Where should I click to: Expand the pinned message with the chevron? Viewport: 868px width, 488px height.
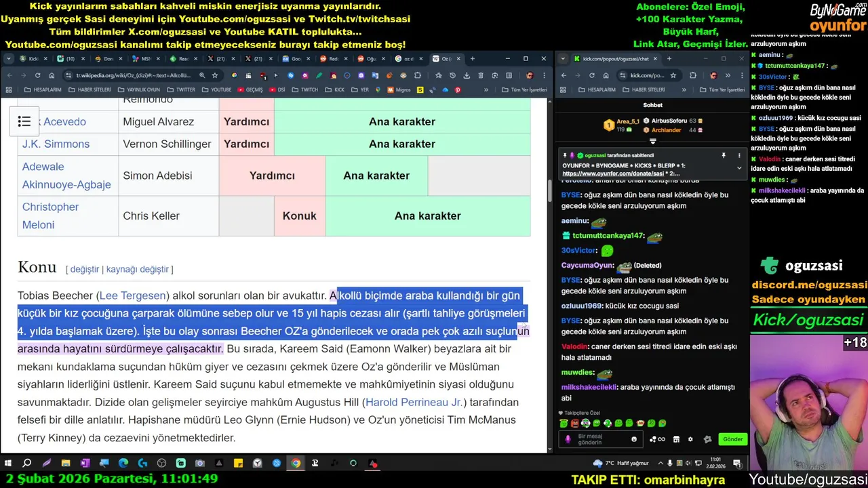pos(739,167)
